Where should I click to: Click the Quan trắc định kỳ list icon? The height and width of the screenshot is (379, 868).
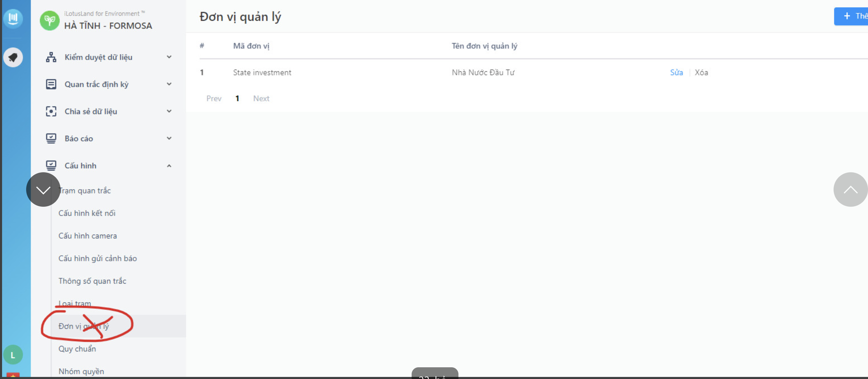tap(51, 84)
